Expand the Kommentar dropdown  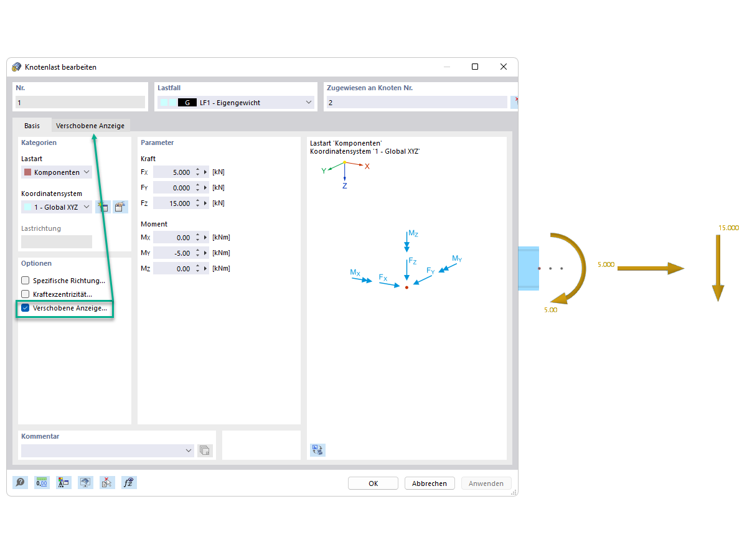pos(189,450)
